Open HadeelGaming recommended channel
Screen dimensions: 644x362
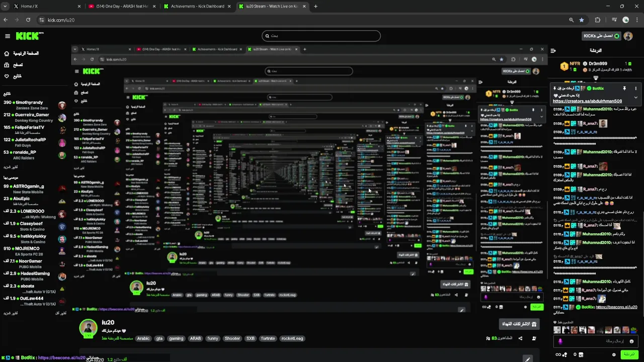34,276
